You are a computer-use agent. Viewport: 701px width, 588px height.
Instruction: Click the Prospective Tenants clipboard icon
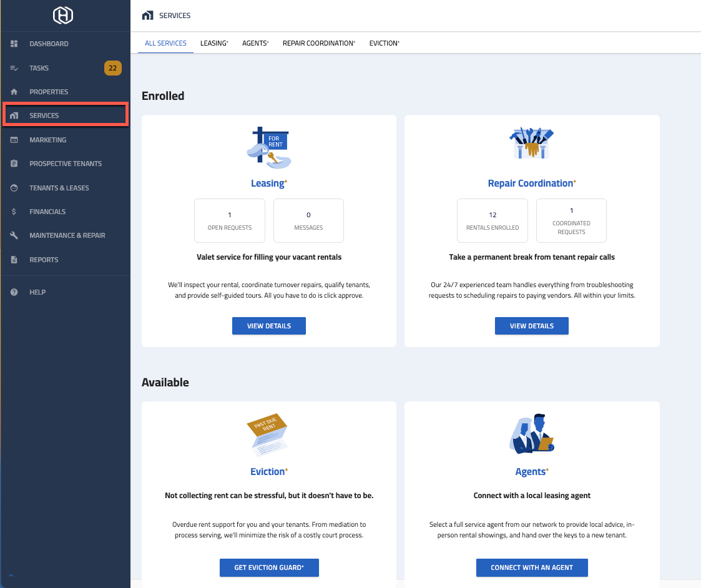click(14, 164)
